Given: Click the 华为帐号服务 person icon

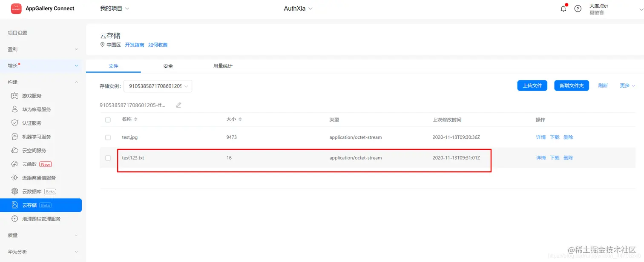Looking at the screenshot, I should (x=15, y=109).
